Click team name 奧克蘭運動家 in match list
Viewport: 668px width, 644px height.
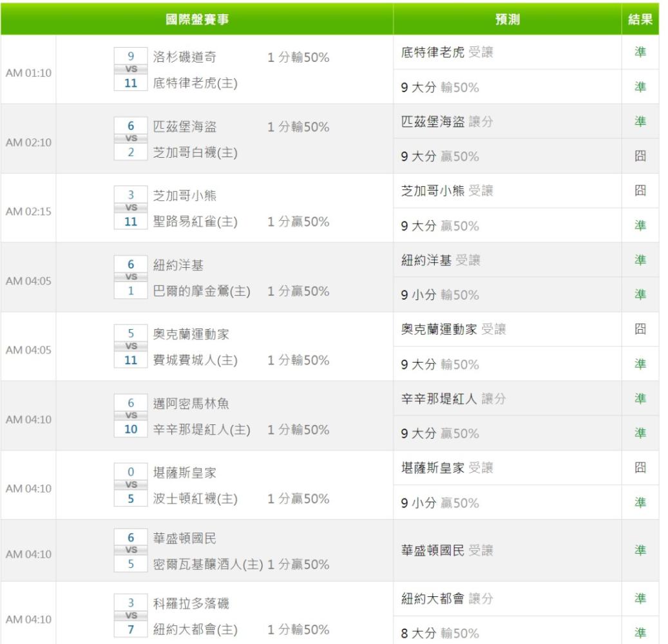pos(191,334)
